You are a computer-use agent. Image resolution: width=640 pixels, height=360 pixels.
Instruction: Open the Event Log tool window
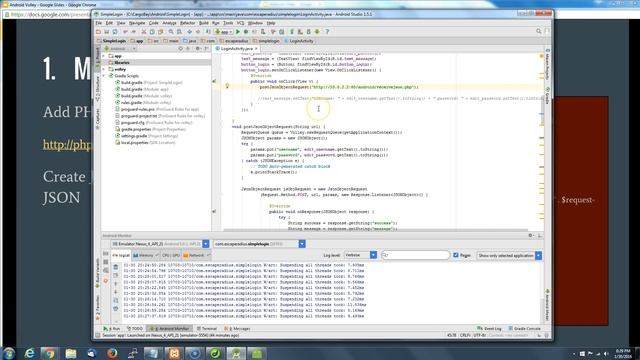point(489,329)
